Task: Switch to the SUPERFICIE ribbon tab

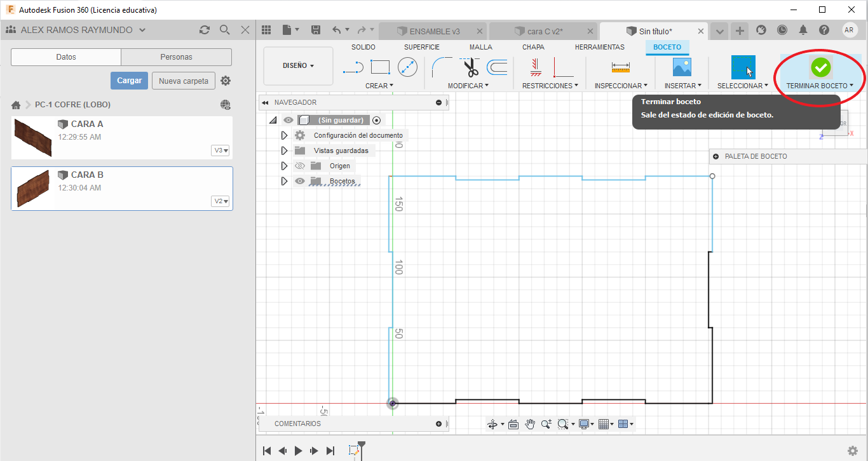Action: 422,47
